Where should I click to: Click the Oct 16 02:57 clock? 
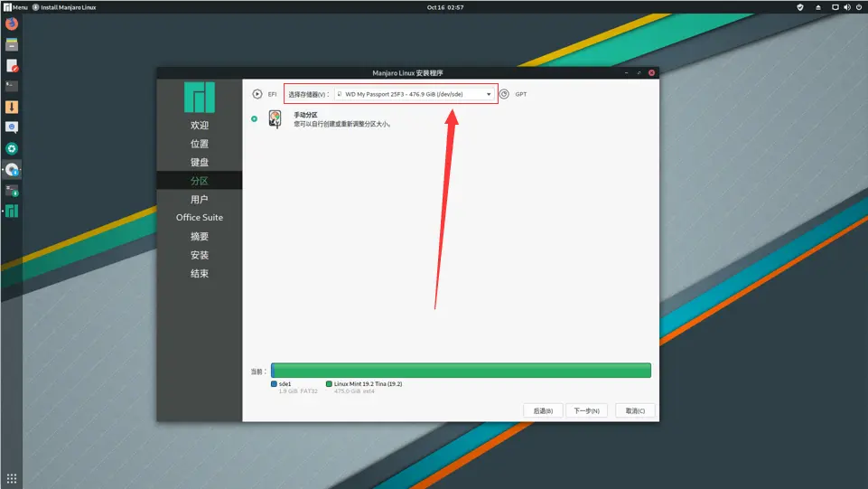pyautogui.click(x=445, y=7)
